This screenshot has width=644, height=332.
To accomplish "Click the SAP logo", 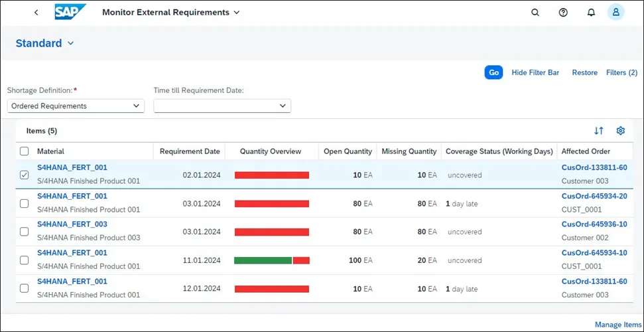I will (x=70, y=12).
